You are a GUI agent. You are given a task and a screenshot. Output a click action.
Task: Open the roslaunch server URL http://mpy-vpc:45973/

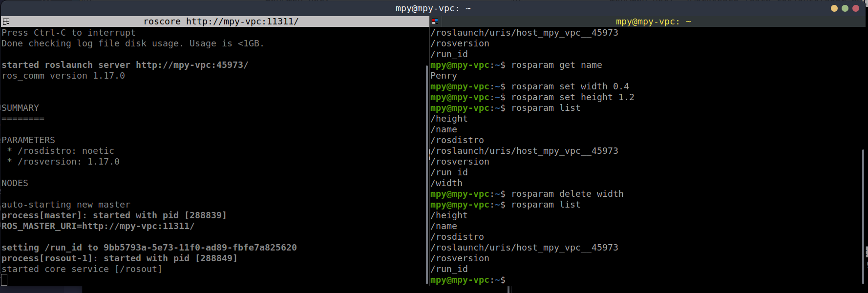pos(192,65)
